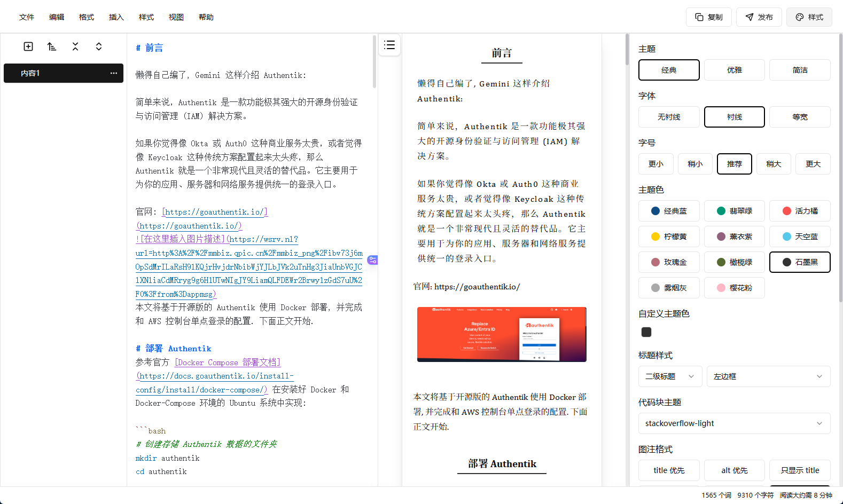Click the sort ascending icon in the sidebar
This screenshot has width=843, height=504.
point(52,46)
